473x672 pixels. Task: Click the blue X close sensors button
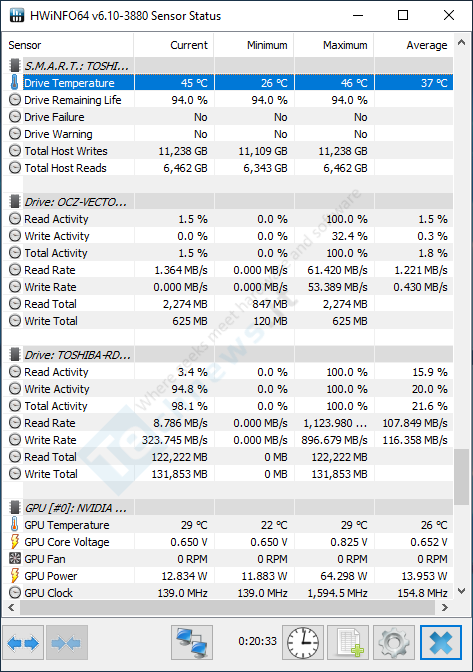click(x=441, y=642)
